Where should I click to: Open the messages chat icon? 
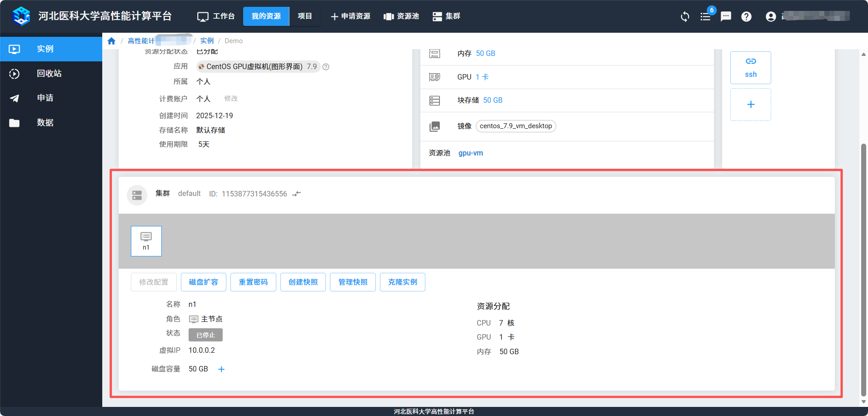726,17
